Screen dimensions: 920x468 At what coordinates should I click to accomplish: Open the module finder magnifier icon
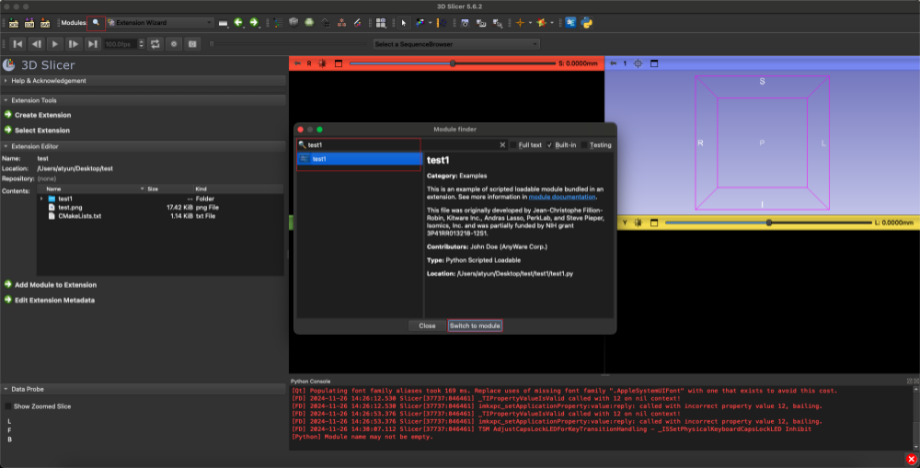point(96,22)
